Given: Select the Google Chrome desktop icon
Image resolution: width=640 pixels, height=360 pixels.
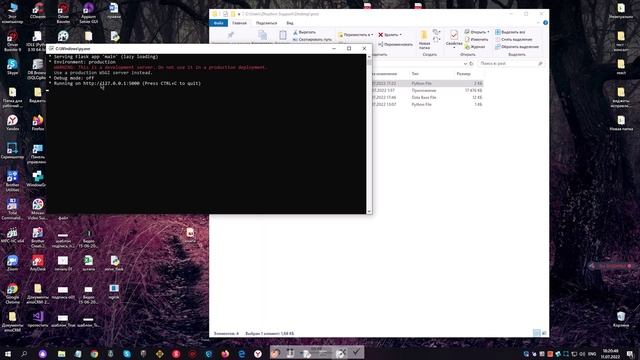Looking at the screenshot, I should 12,293.
